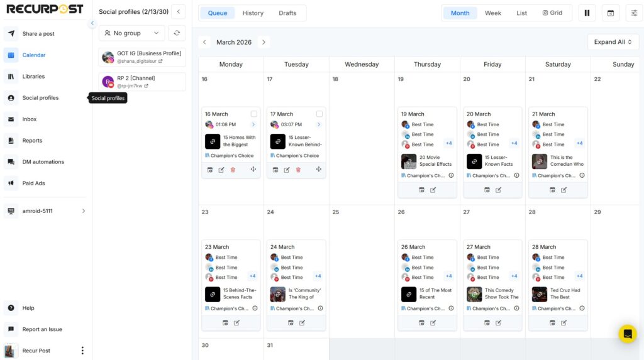The height and width of the screenshot is (360, 644).
Task: Open Reports section
Action: coord(32,140)
